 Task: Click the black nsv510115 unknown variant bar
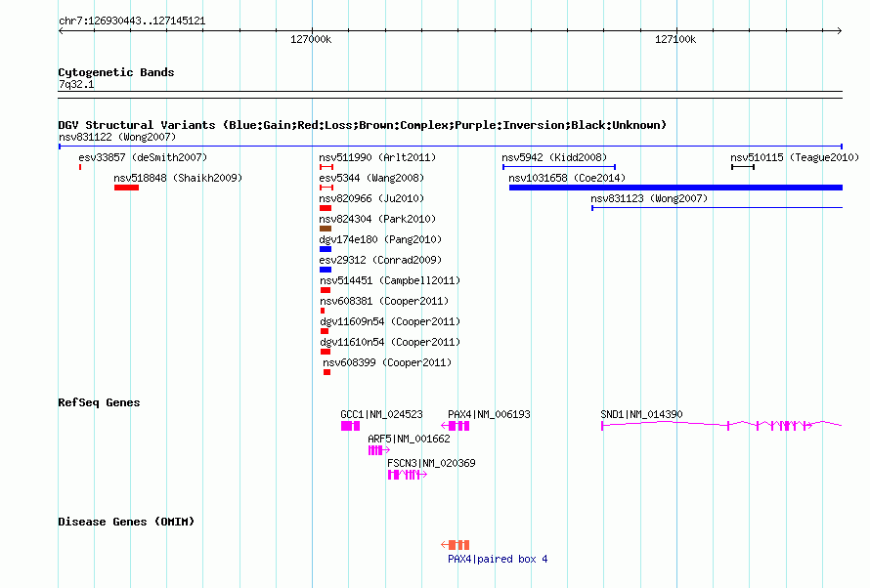743,167
